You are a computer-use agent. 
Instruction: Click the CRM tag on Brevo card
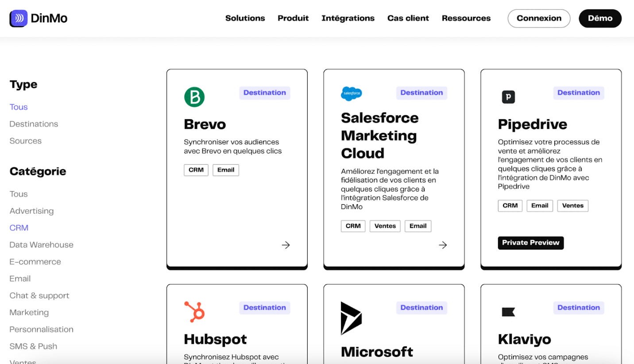coord(196,170)
